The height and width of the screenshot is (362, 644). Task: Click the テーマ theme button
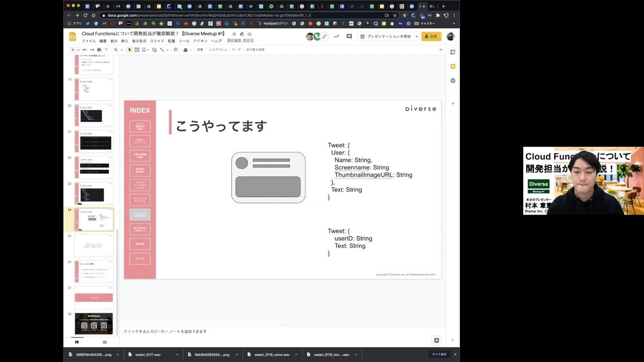coord(236,49)
